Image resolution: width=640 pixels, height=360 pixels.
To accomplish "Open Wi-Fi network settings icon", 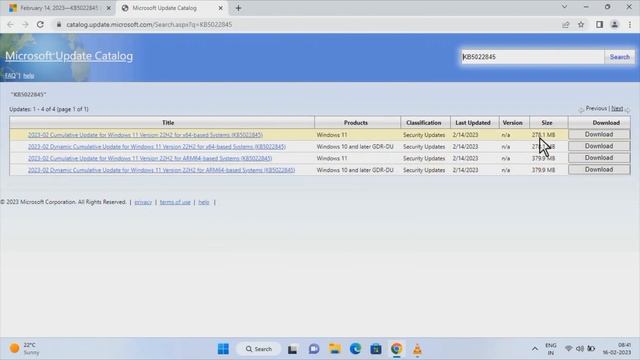I will coord(569,349).
